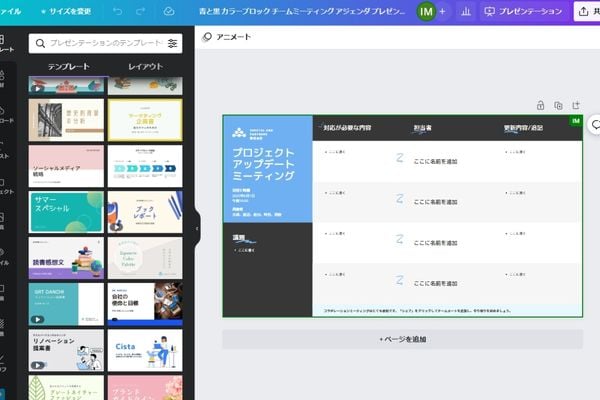
Task: Click the add page icon above slide
Action: pyautogui.click(x=576, y=105)
